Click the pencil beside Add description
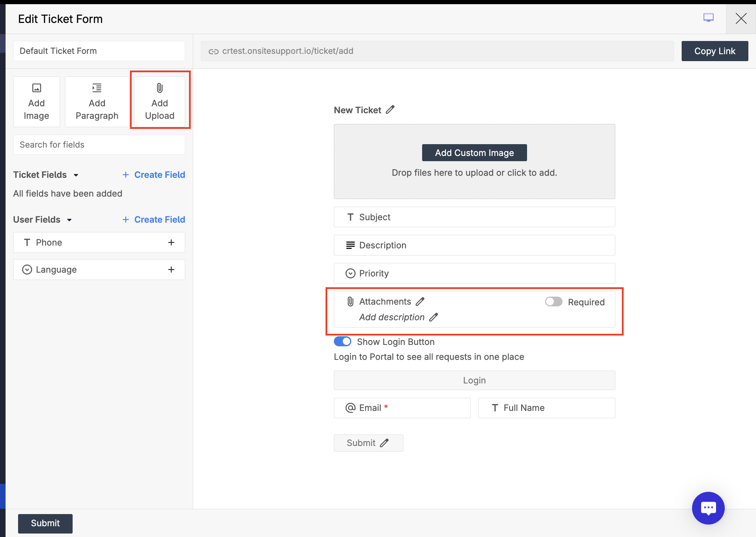Viewport: 756px width, 537px height. click(434, 317)
